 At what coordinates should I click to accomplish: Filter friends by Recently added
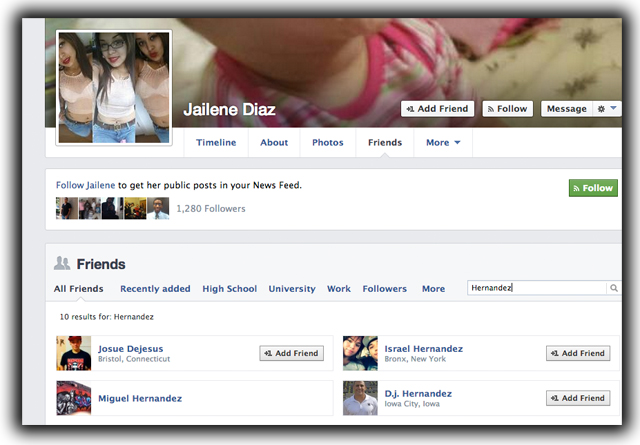coord(155,289)
